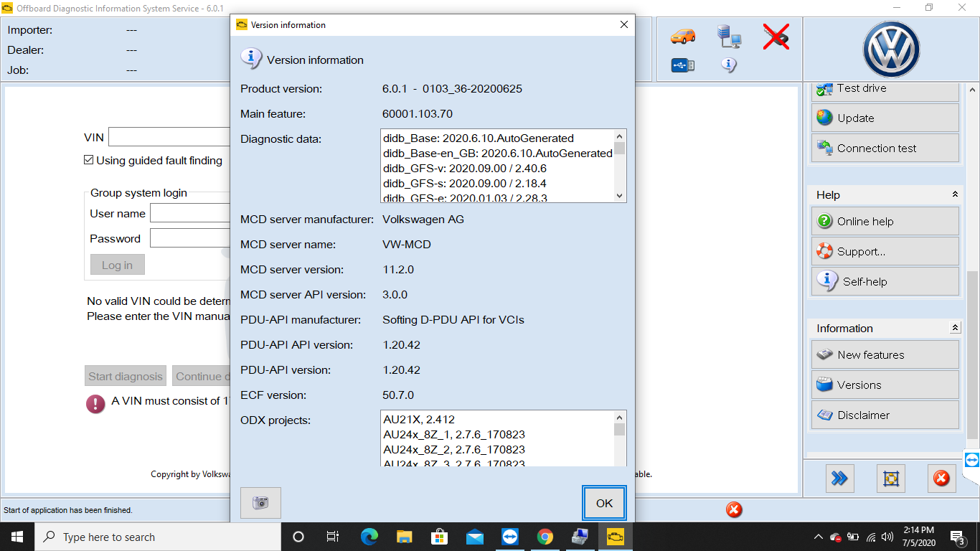The height and width of the screenshot is (551, 980).
Task: Click the Diagnostic data list scroll down arrow
Action: click(620, 196)
